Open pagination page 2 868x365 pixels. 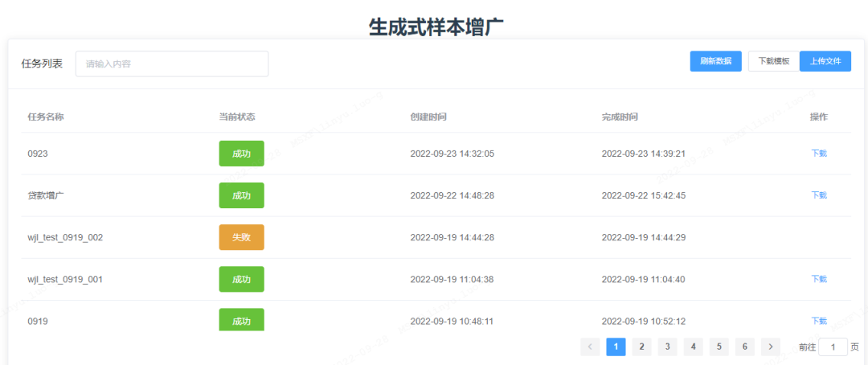pos(641,347)
